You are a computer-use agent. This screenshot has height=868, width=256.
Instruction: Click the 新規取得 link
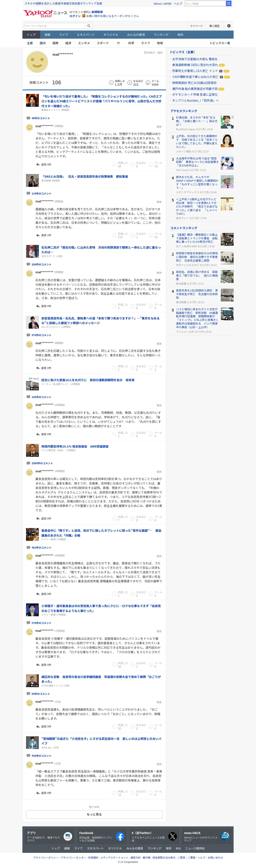point(97,12)
